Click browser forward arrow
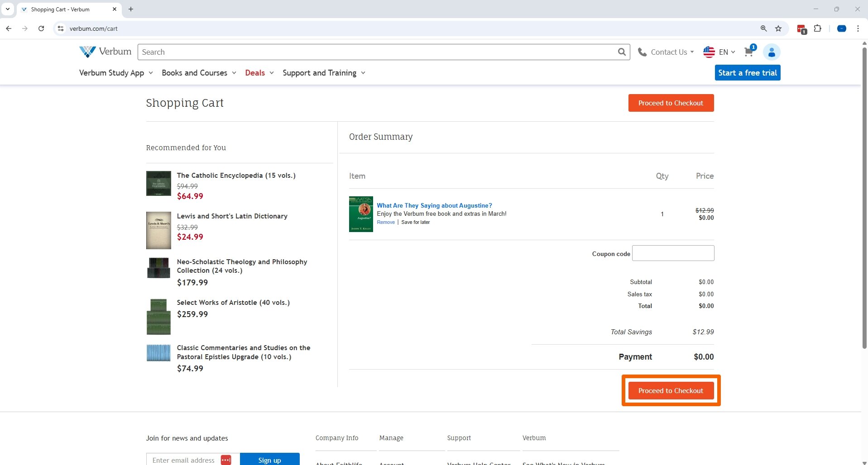868x465 pixels. tap(25, 28)
